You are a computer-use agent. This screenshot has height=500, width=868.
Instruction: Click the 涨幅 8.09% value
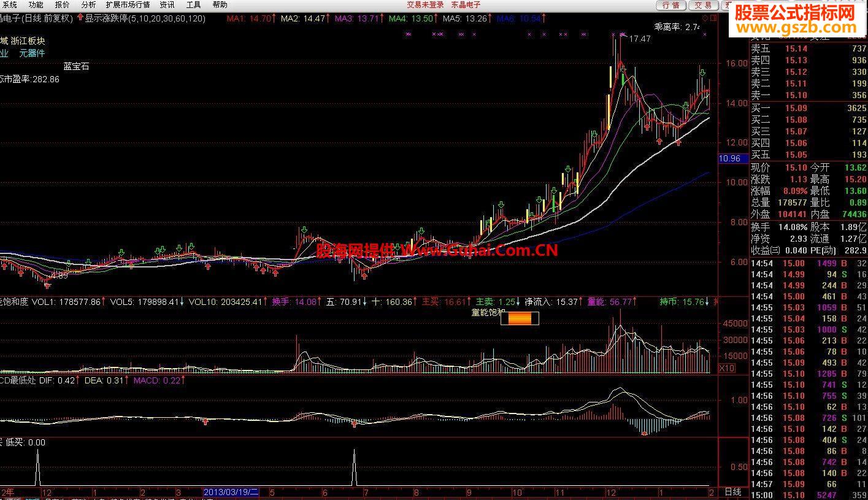pos(794,191)
